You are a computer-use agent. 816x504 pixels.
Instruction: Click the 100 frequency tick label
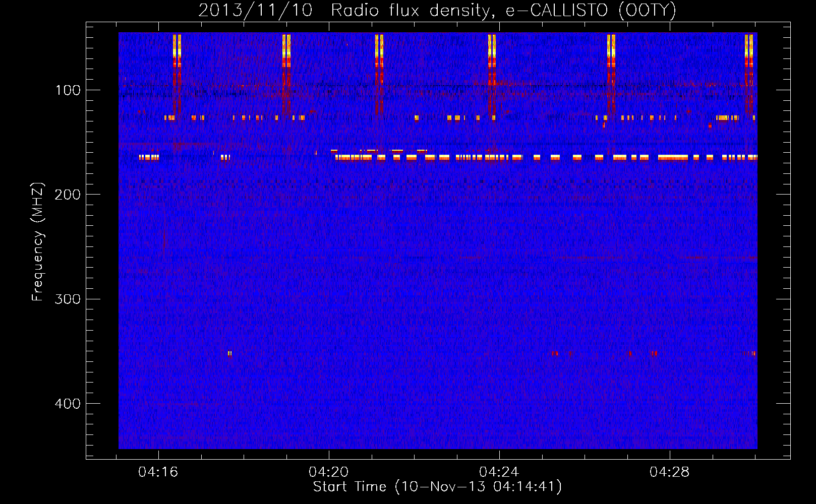click(68, 90)
